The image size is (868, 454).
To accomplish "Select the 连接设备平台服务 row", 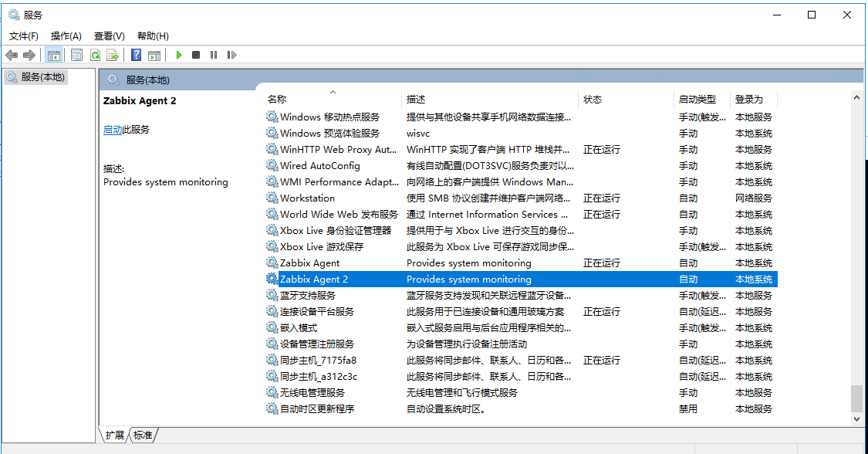I will point(521,311).
